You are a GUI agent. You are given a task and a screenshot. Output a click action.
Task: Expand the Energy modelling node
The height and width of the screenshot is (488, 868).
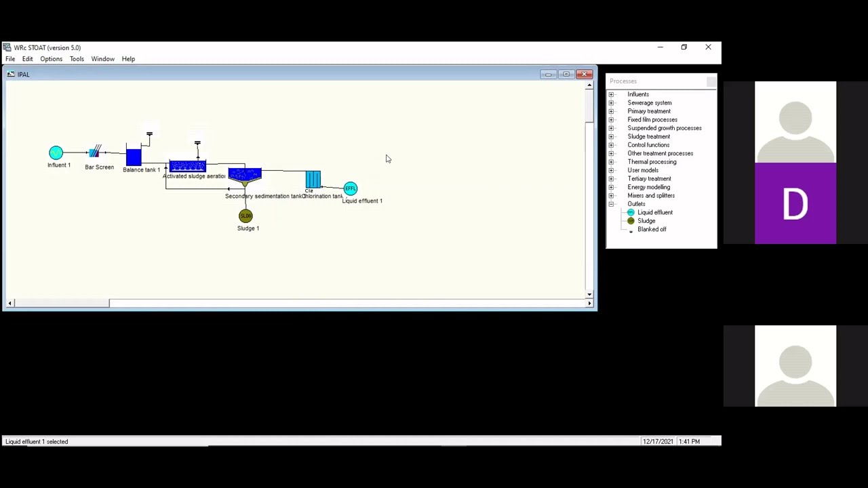click(611, 187)
